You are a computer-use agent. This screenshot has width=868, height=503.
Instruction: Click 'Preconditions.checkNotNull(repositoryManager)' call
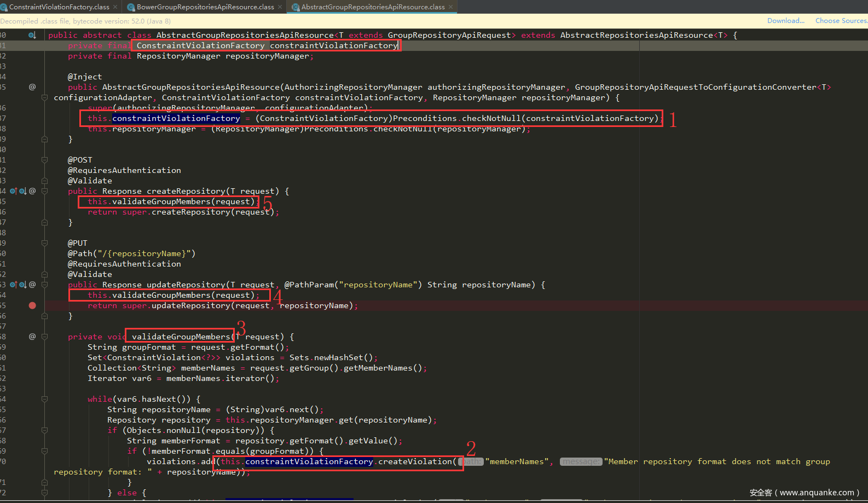(x=415, y=129)
